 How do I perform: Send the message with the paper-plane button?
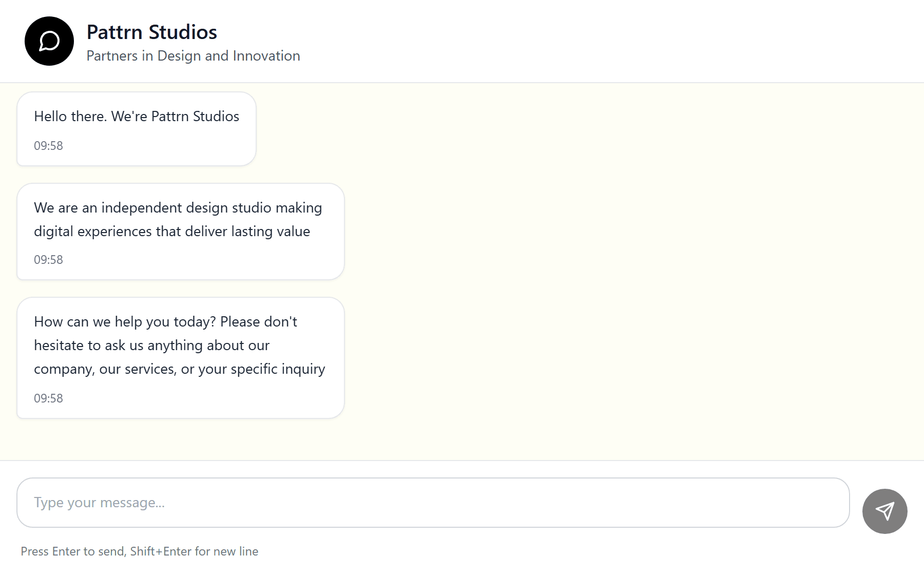tap(884, 511)
